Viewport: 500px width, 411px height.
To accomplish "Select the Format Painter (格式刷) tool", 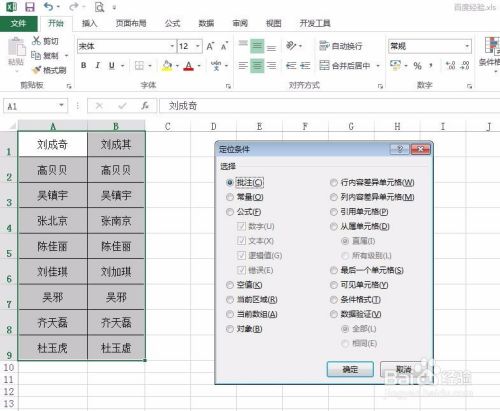I will pyautogui.click(x=49, y=70).
